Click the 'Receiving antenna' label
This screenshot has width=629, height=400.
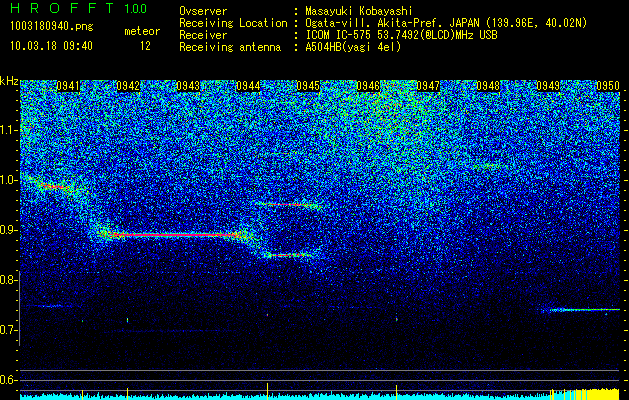click(x=230, y=47)
